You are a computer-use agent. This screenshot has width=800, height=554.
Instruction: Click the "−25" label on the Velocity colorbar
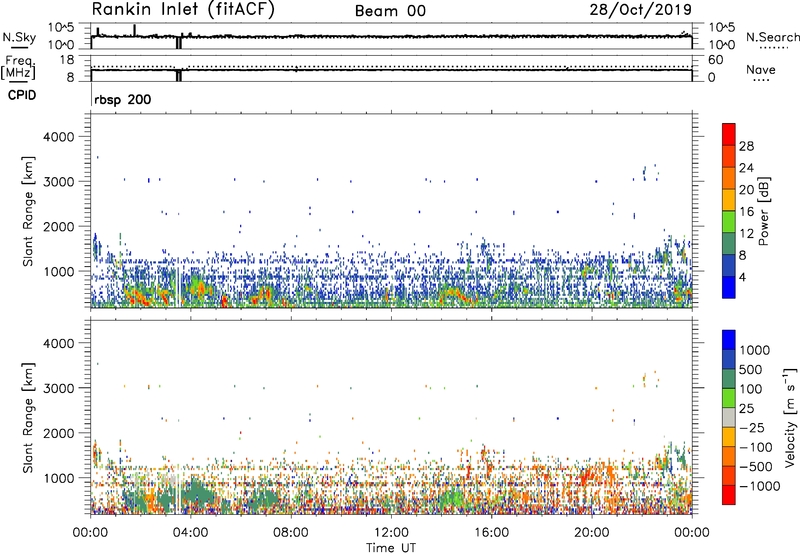coord(752,428)
